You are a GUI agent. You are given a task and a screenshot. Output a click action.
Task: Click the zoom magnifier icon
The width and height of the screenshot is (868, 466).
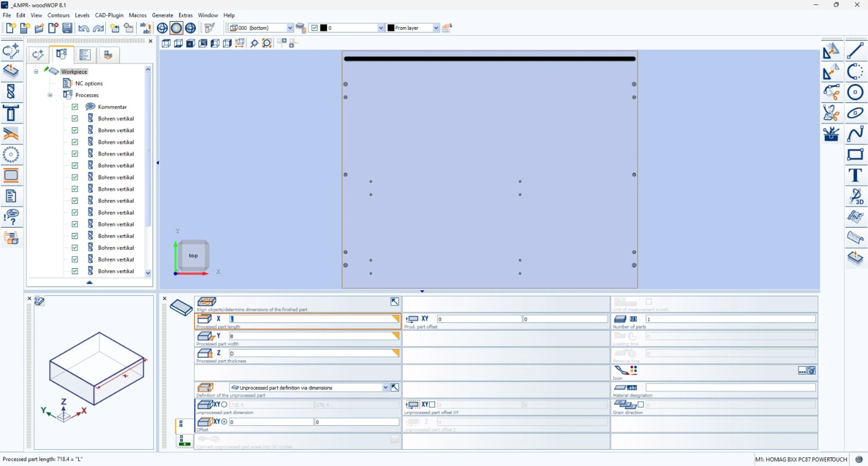254,43
